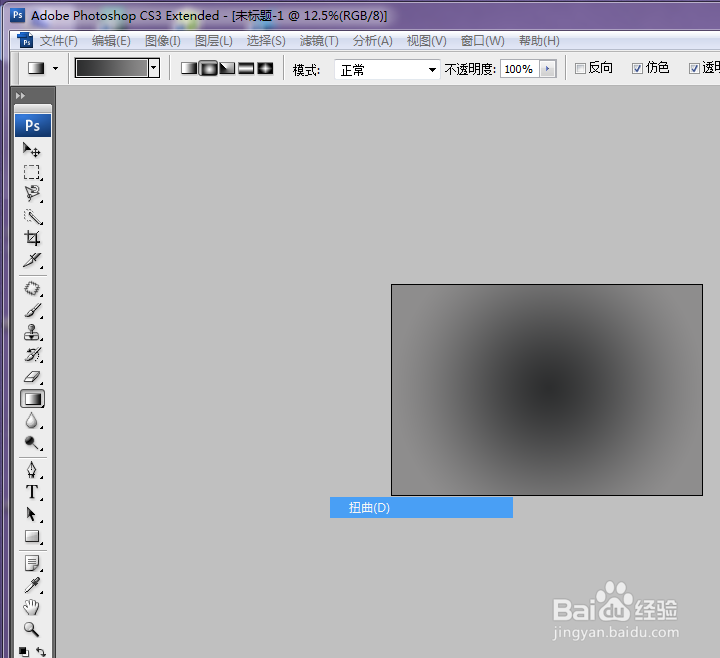Expand the toolbox with double-arrow
Screen dimensions: 720x658
click(x=20, y=96)
